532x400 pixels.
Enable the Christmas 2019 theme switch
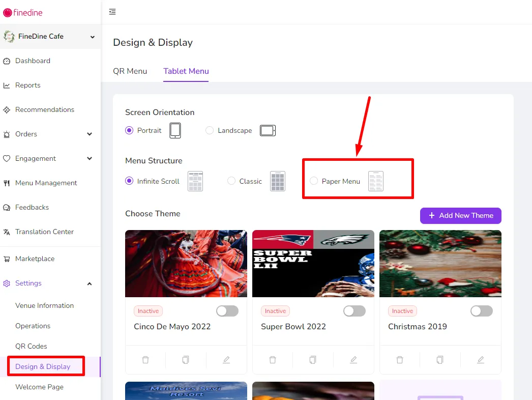coord(482,311)
